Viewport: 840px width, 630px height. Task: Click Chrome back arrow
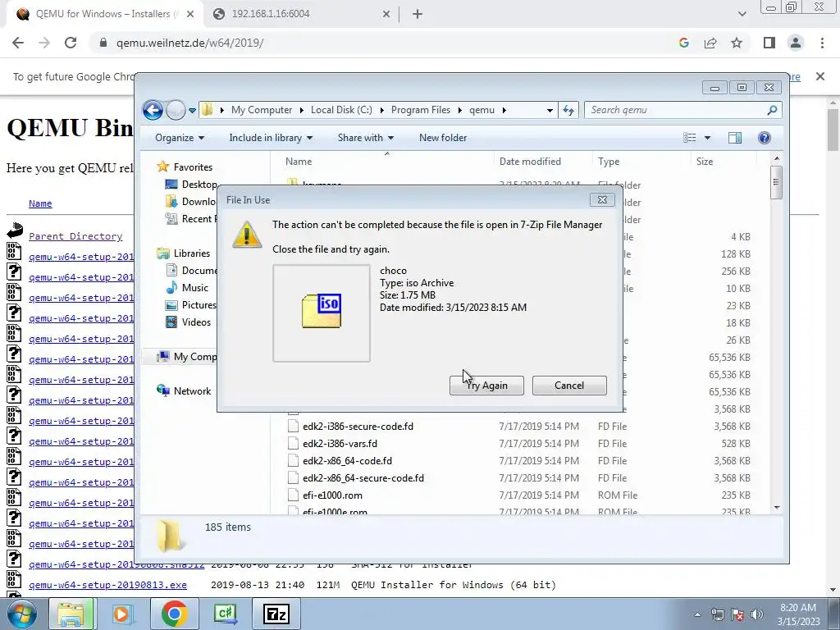click(x=18, y=43)
